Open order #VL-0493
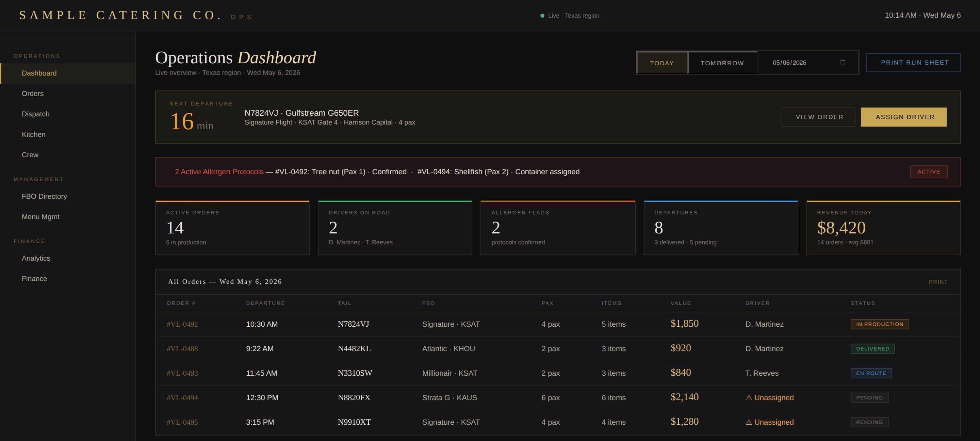The image size is (980, 441). [x=182, y=373]
